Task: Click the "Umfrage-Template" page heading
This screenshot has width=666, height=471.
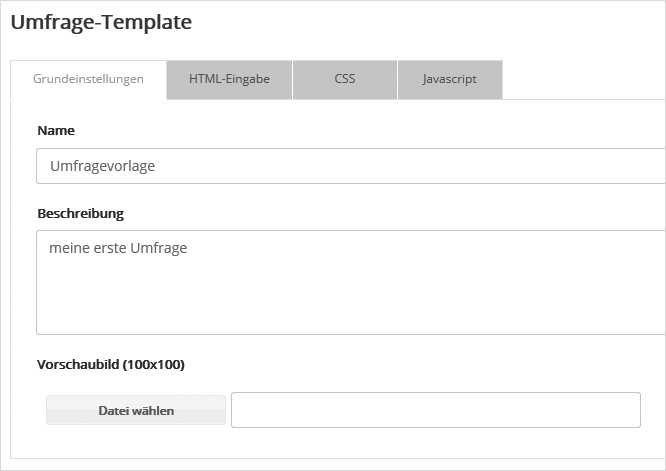Action: pos(101,21)
